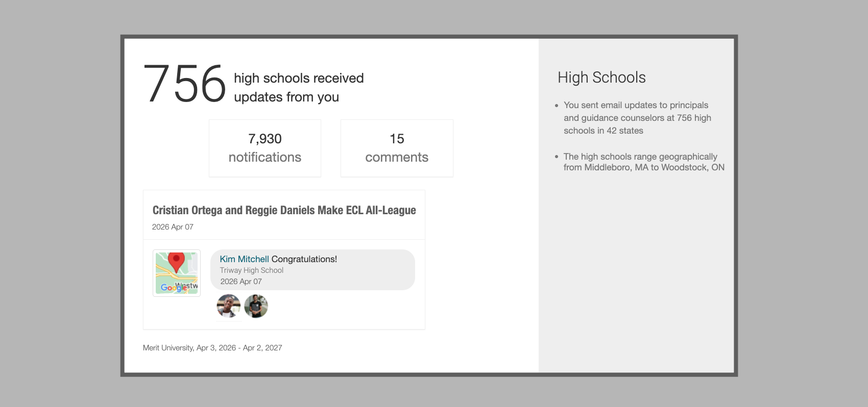The width and height of the screenshot is (868, 407).
Task: Click the date below the article title
Action: (173, 227)
